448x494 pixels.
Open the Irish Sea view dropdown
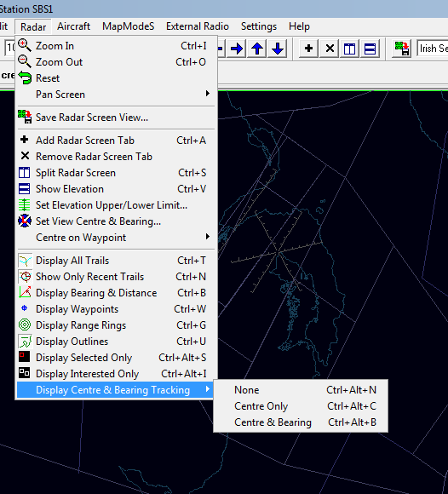coord(433,49)
